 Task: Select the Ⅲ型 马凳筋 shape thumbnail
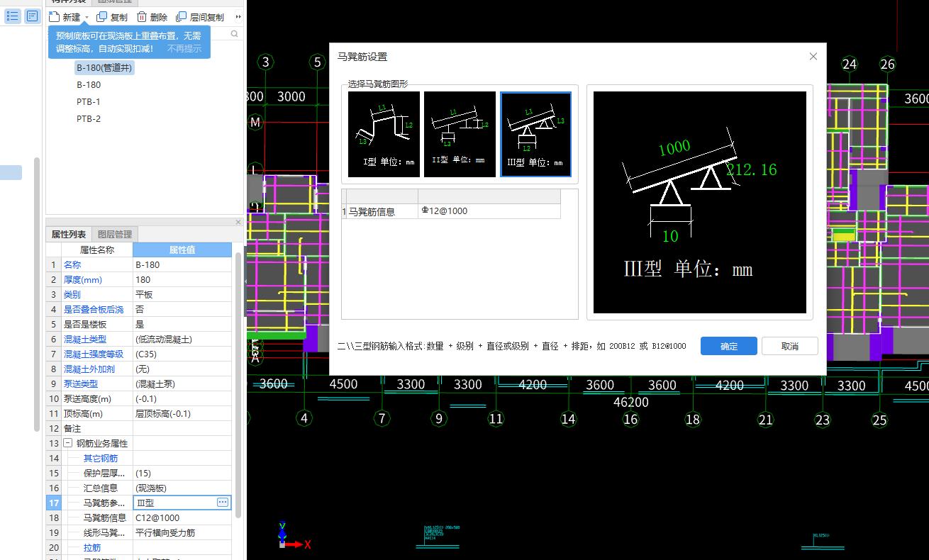(535, 134)
